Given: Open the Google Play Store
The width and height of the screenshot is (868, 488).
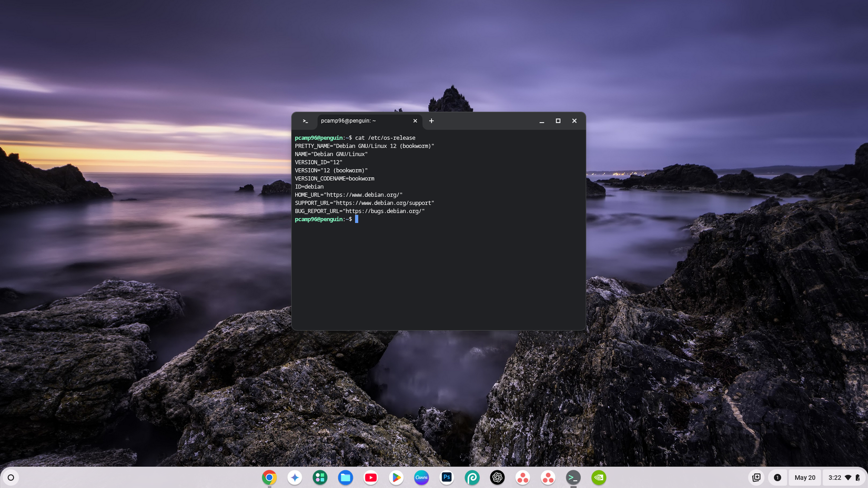Looking at the screenshot, I should [396, 477].
